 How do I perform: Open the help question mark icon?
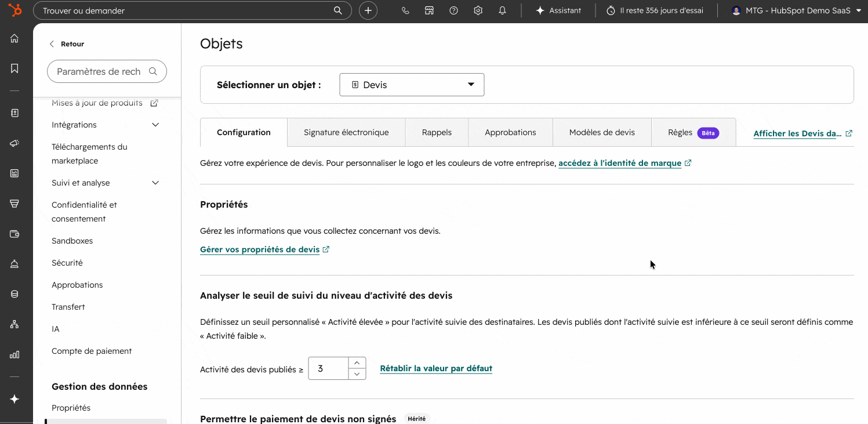454,10
